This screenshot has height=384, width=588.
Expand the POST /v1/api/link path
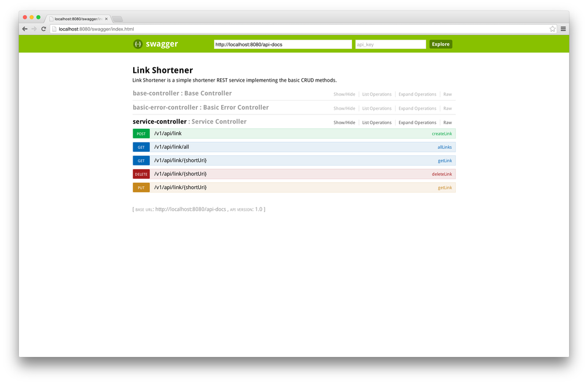click(x=168, y=133)
